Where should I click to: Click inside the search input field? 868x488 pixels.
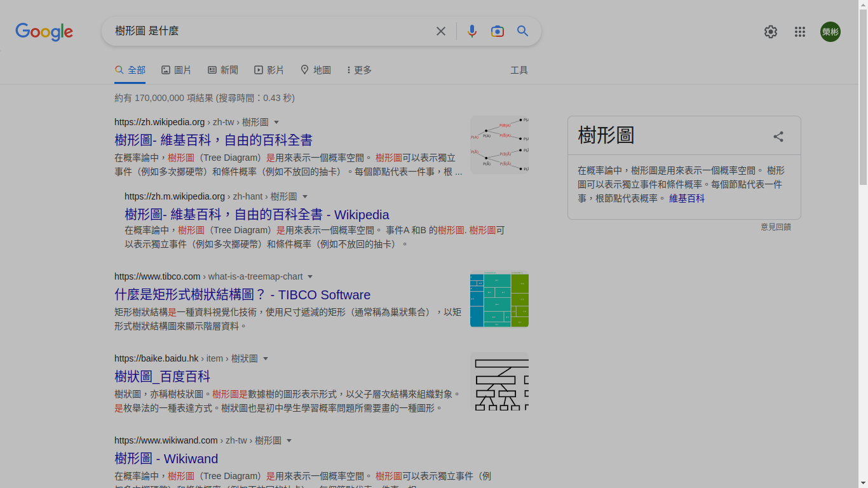(x=267, y=31)
